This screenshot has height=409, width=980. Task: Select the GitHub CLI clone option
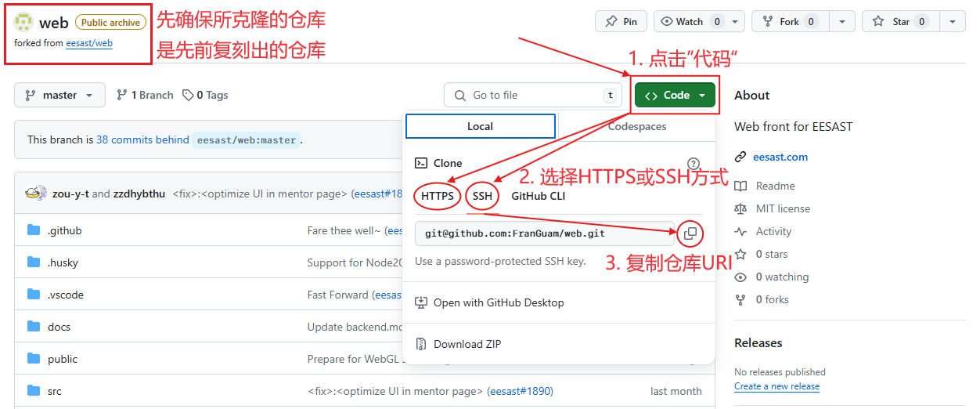pyautogui.click(x=539, y=196)
